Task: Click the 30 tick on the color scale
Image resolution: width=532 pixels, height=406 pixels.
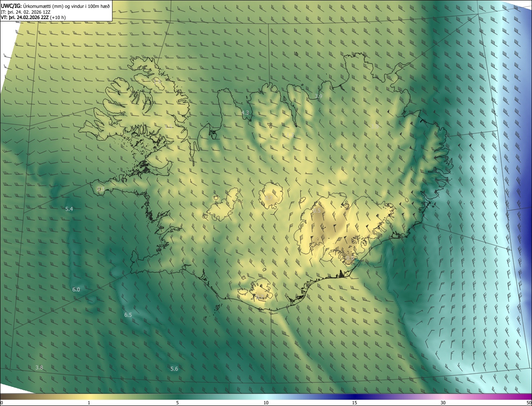Action: (443, 403)
